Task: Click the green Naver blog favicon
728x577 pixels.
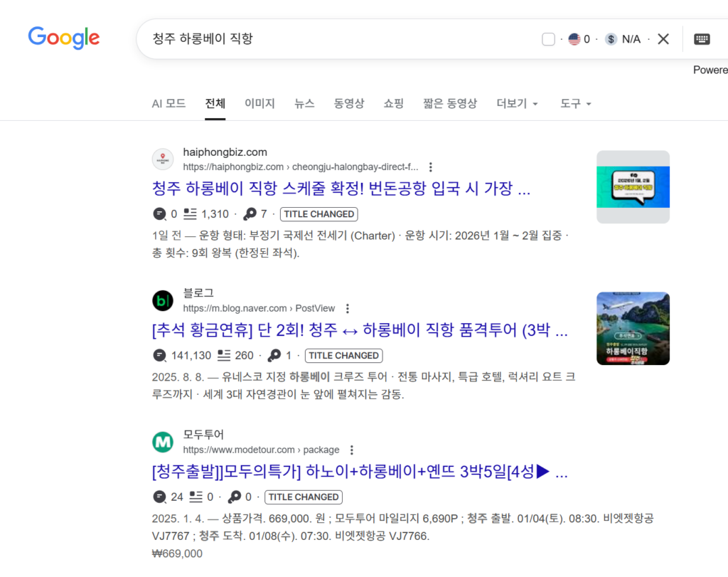Action: [163, 300]
